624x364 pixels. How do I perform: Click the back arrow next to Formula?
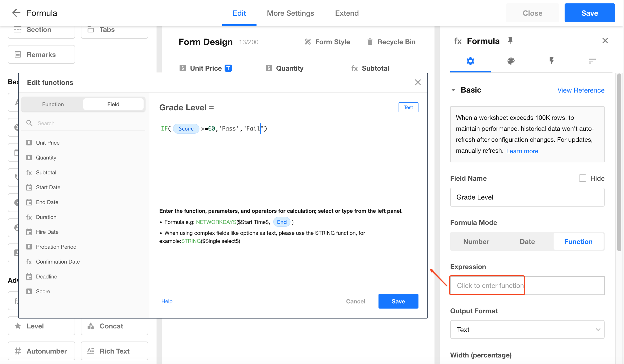[16, 13]
